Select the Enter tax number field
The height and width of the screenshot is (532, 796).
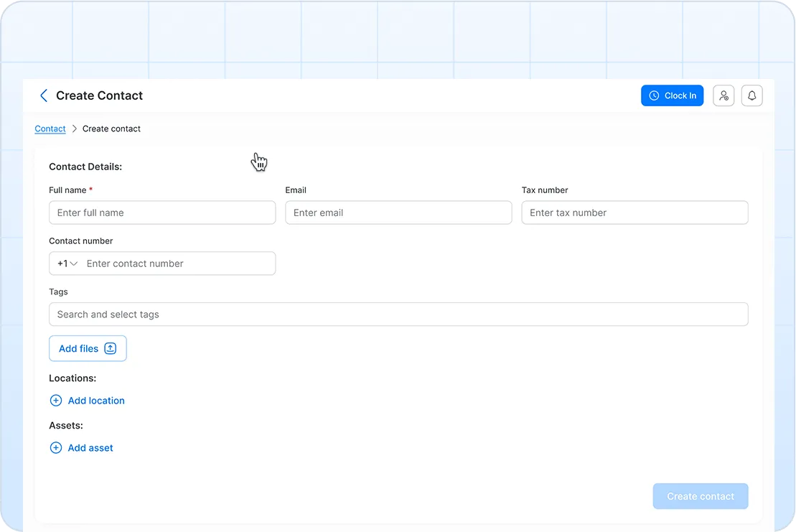click(x=635, y=213)
